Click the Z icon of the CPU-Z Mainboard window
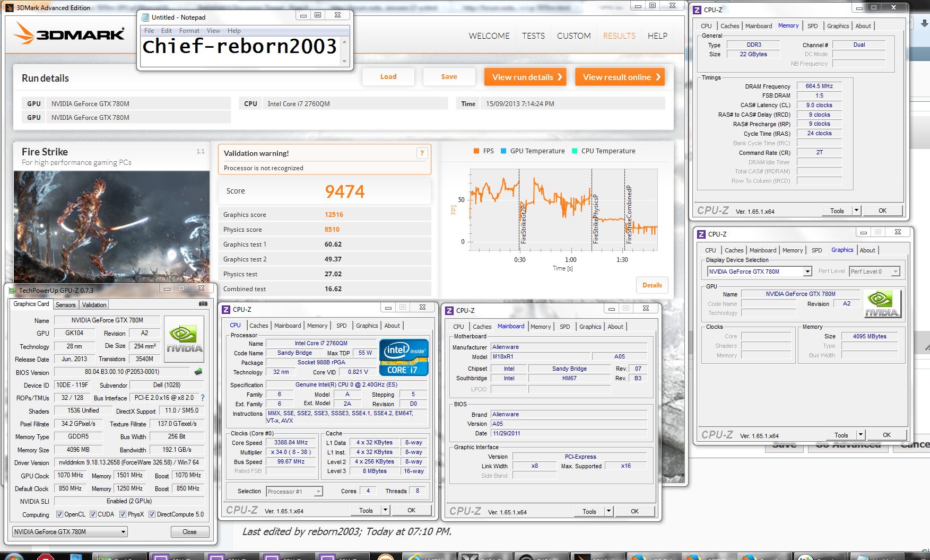 449,310
